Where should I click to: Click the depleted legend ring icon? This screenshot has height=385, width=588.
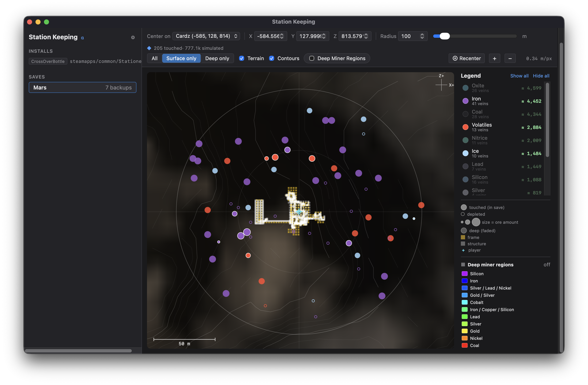[x=463, y=214]
